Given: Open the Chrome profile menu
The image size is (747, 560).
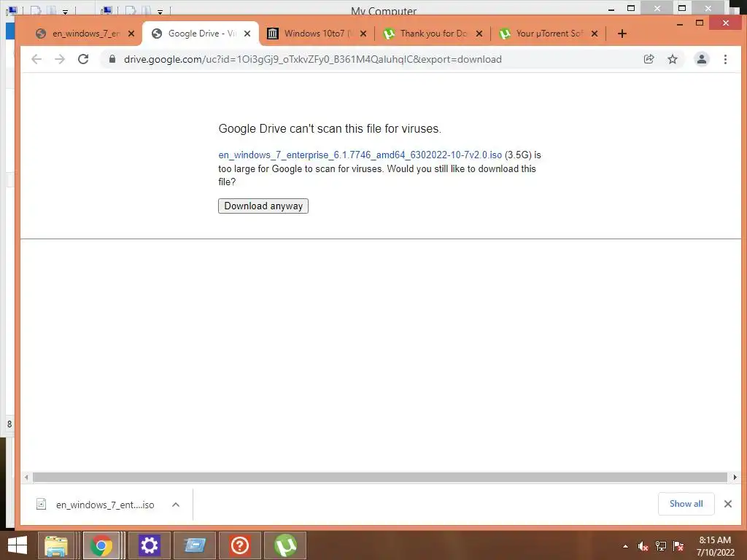Looking at the screenshot, I should 702,59.
